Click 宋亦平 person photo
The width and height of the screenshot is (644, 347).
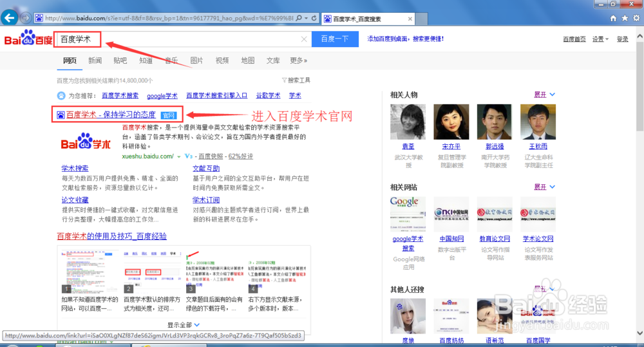pos(451,122)
